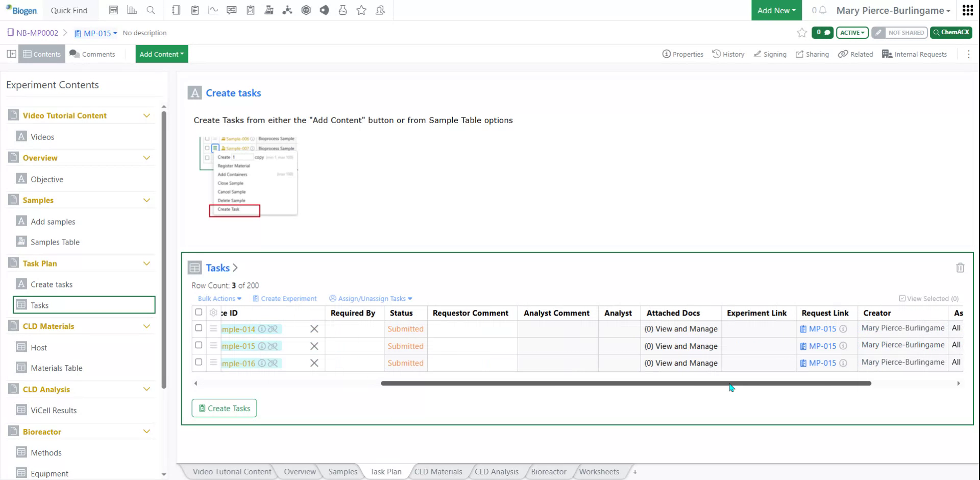Check the checkbox on the mple-014 row

[x=199, y=328]
